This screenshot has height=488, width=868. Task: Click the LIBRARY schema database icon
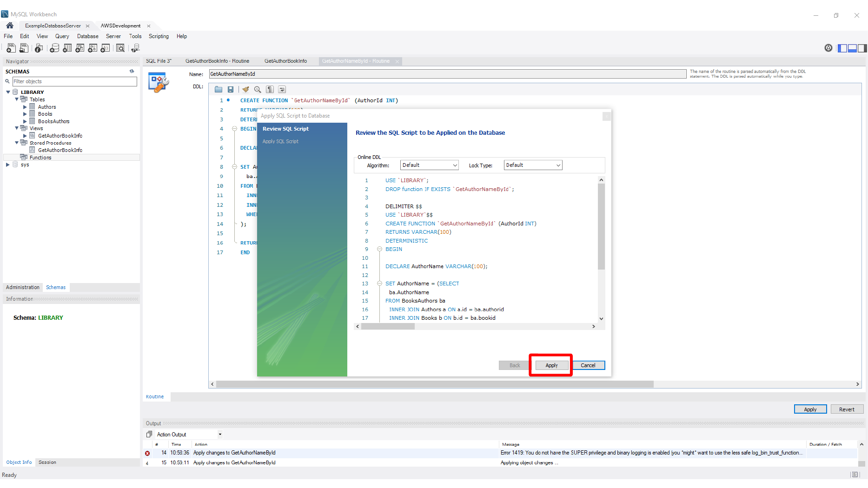[15, 92]
